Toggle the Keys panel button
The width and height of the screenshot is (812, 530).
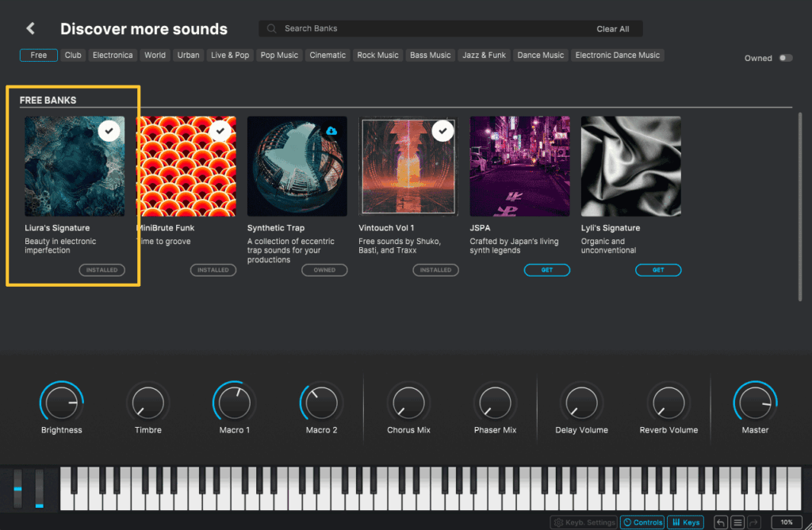[x=686, y=522]
